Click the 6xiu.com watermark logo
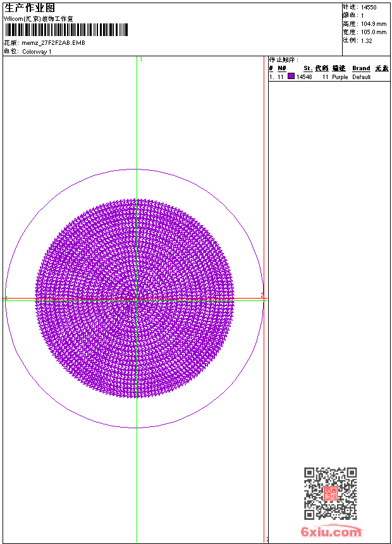This screenshot has width=392, height=544. pos(331,532)
